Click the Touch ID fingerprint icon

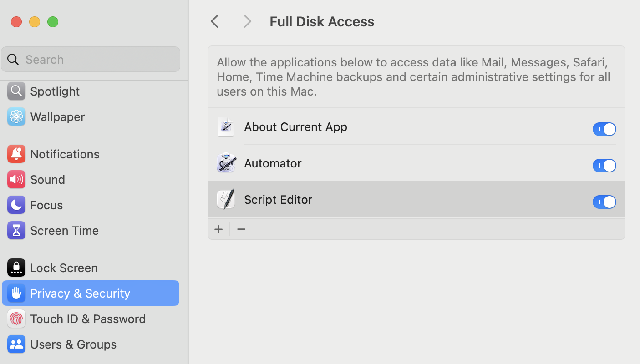(x=16, y=318)
